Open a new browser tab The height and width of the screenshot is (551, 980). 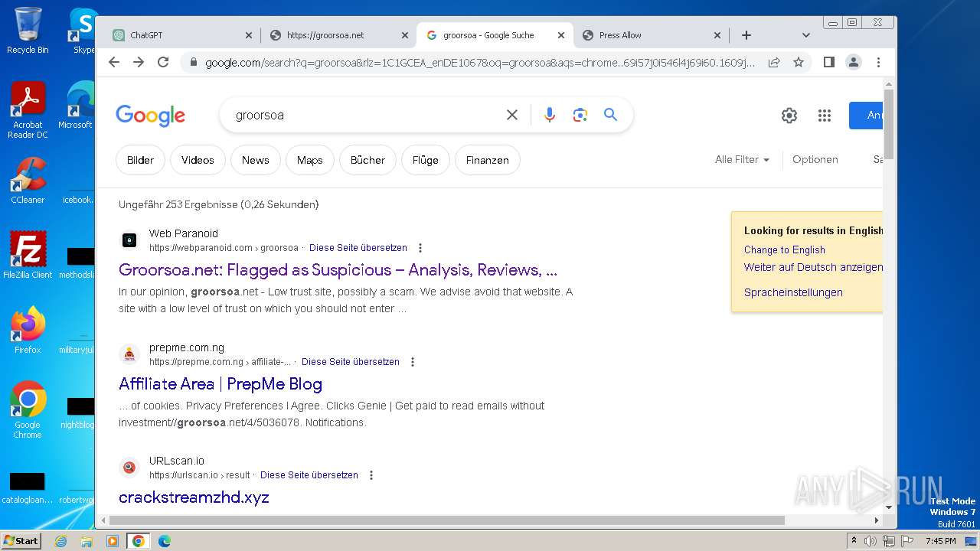(746, 35)
